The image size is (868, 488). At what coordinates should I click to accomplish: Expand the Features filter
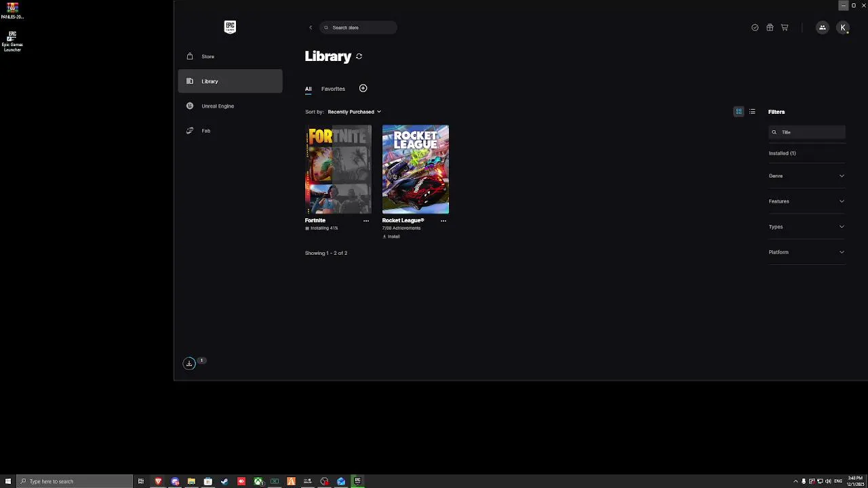click(807, 201)
